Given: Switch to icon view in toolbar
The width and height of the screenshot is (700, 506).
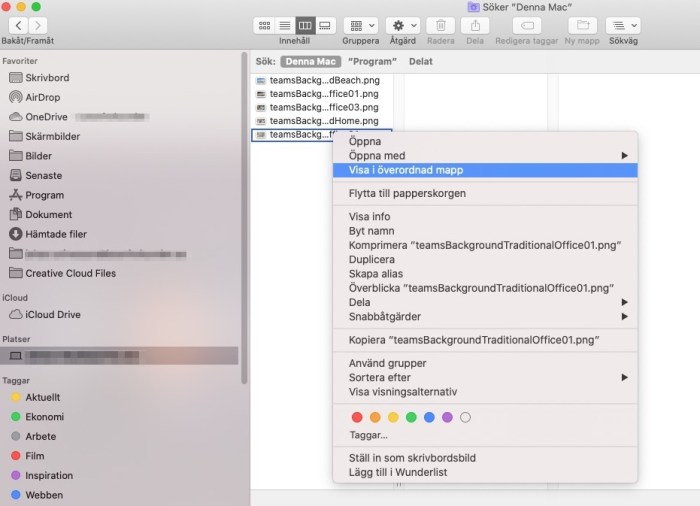Looking at the screenshot, I should click(x=264, y=25).
